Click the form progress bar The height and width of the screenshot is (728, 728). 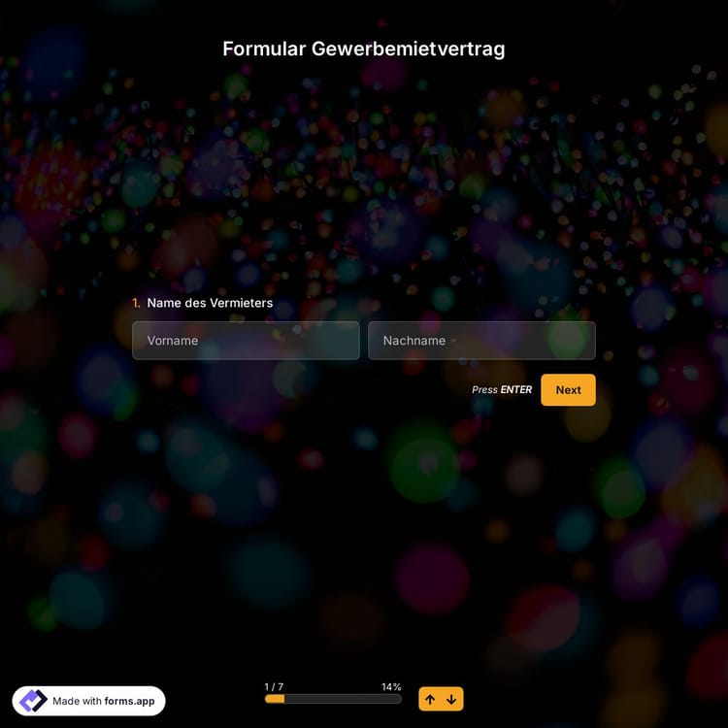point(333,699)
